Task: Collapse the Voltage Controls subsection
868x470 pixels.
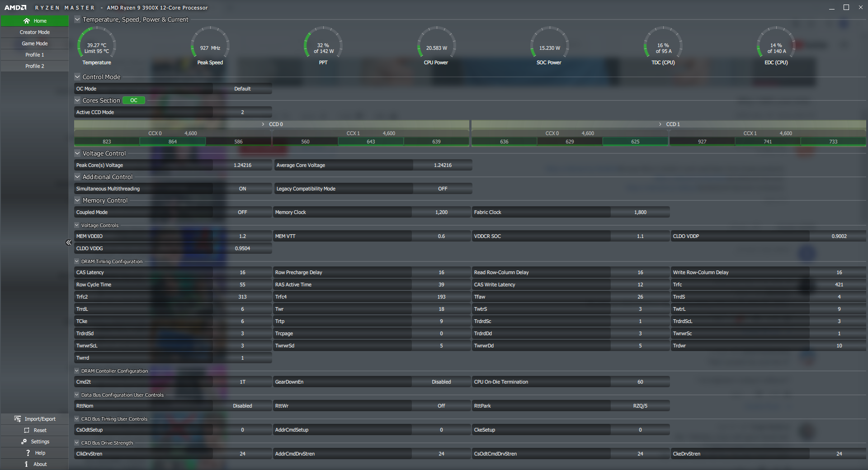Action: [77, 225]
